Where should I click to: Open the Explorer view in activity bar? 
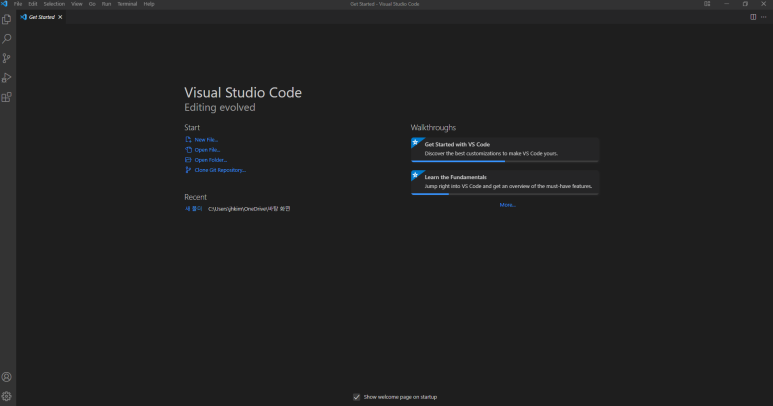pyautogui.click(x=7, y=19)
